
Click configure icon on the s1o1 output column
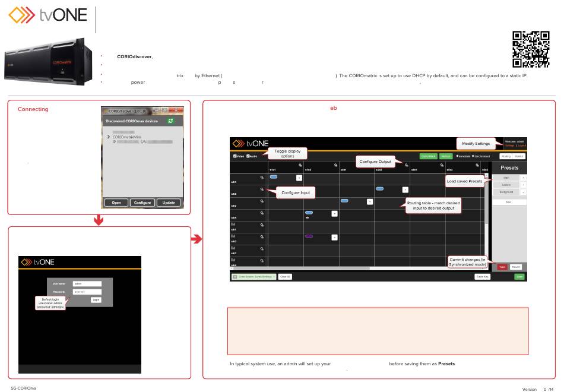[300, 164]
